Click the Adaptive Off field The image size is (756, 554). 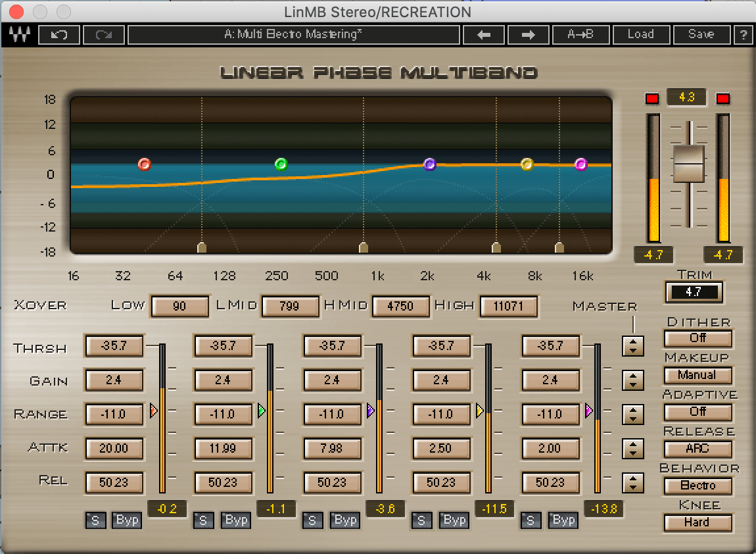pyautogui.click(x=697, y=412)
